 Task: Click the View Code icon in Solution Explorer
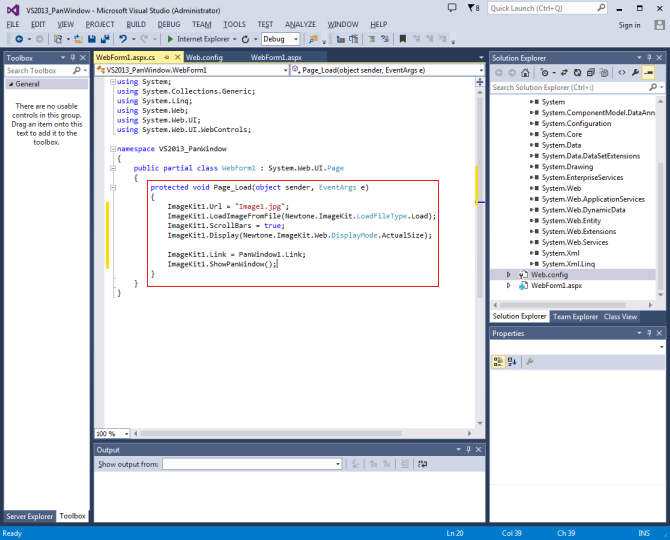point(622,73)
